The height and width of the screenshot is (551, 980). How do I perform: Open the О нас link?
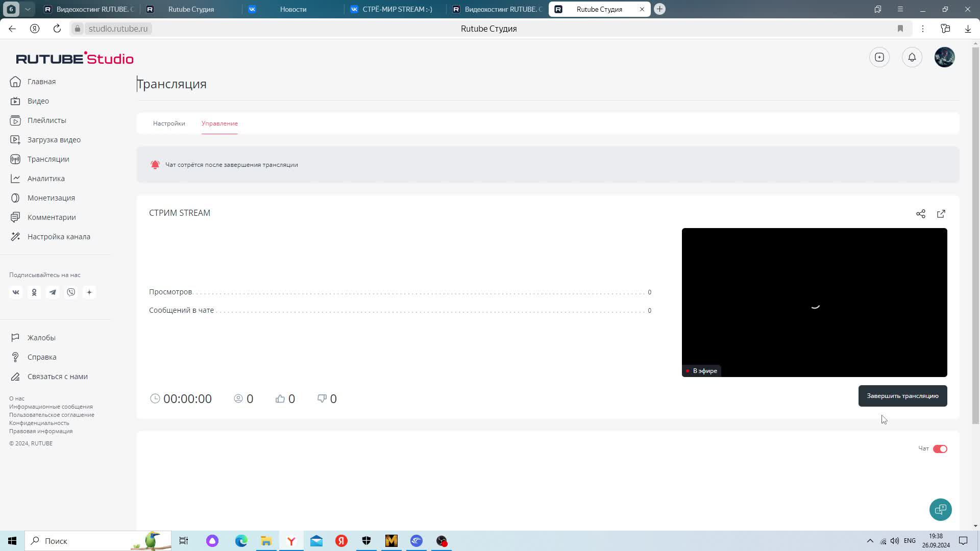[17, 398]
